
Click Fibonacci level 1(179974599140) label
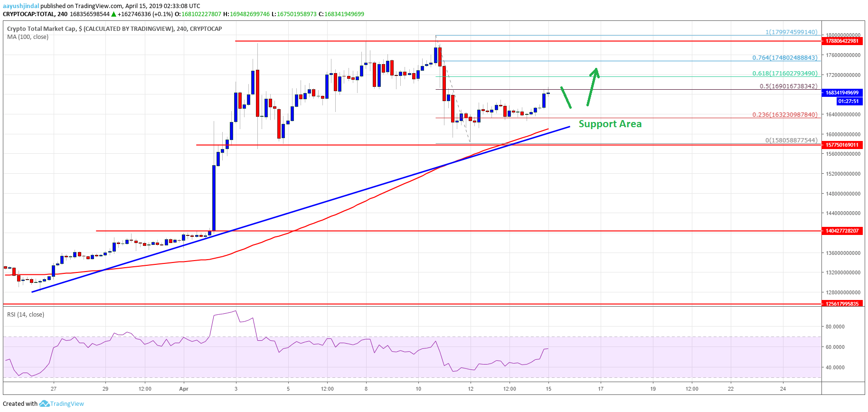tap(791, 32)
